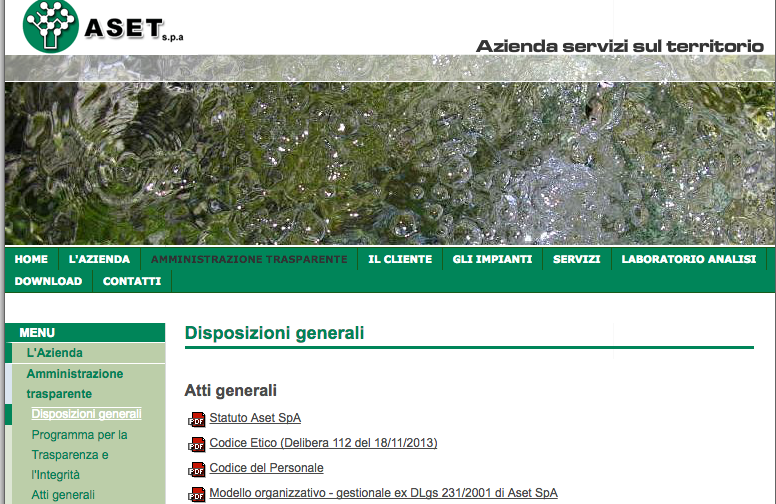Open Programma per la Trasparenza e l'Integrità
776x504 pixels.
[80, 454]
